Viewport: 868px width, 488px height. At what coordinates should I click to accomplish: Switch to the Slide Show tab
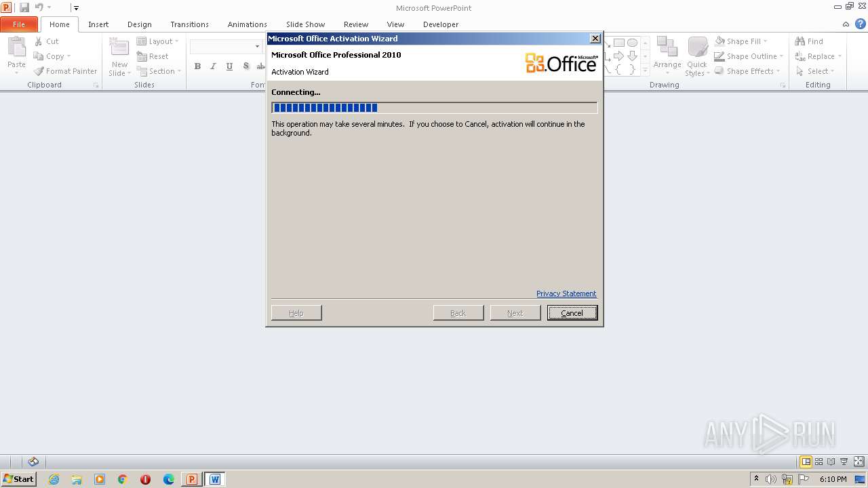pyautogui.click(x=305, y=24)
